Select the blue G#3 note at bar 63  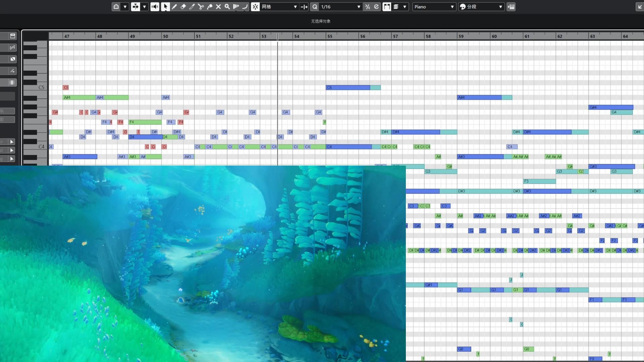(x=612, y=167)
